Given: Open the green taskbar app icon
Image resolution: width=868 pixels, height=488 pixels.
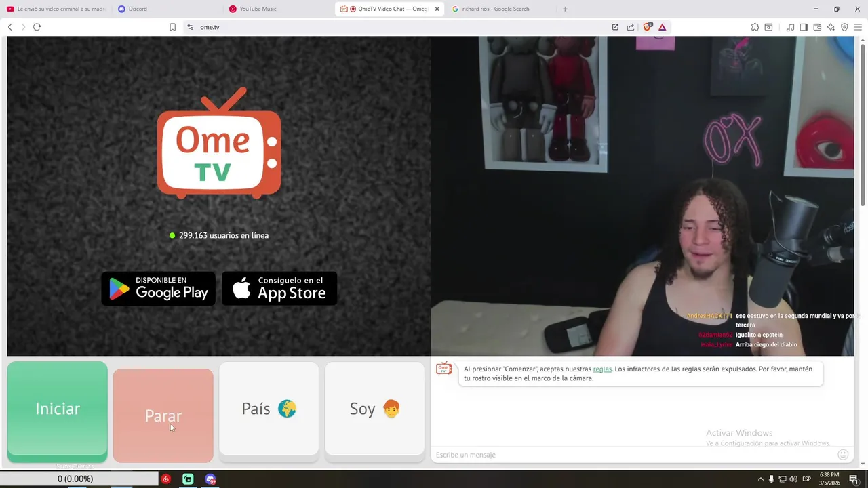Looking at the screenshot, I should click(x=188, y=479).
